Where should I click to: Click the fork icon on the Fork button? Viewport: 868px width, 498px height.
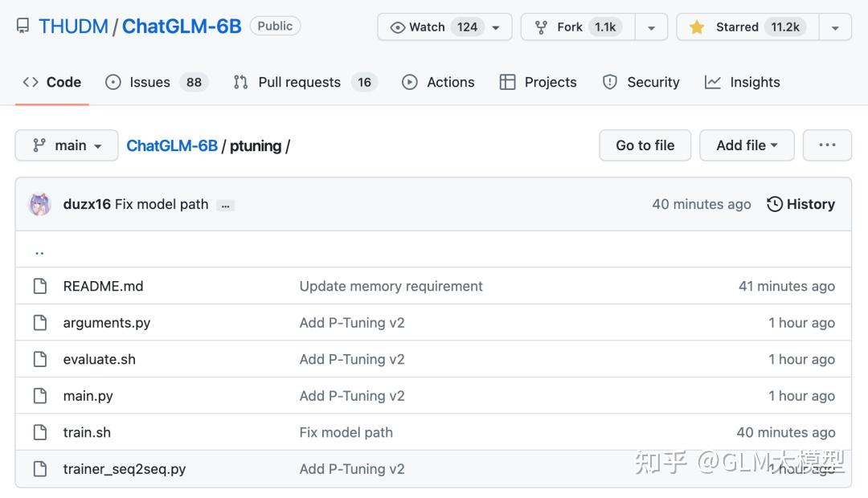tap(542, 27)
